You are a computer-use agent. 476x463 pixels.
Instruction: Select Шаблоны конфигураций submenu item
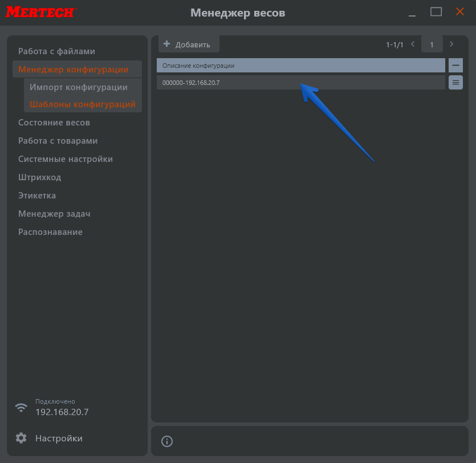(83, 104)
